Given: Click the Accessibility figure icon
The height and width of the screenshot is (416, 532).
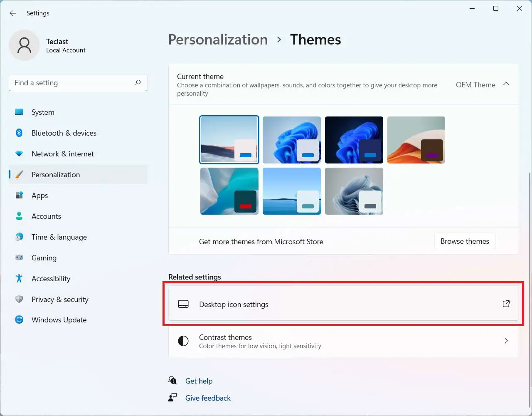Looking at the screenshot, I should click(19, 278).
